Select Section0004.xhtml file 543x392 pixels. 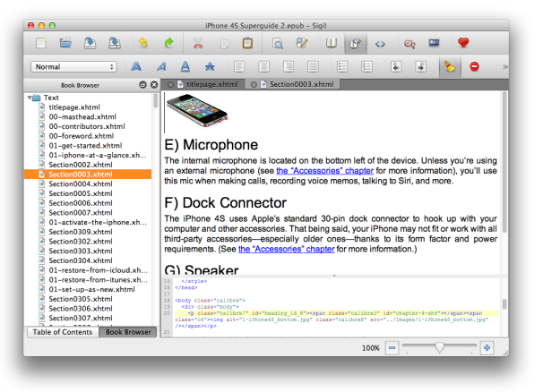click(x=81, y=184)
